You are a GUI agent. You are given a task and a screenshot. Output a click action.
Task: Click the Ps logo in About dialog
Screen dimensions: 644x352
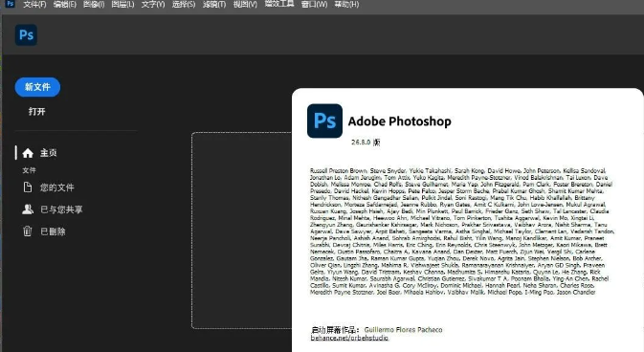point(324,121)
